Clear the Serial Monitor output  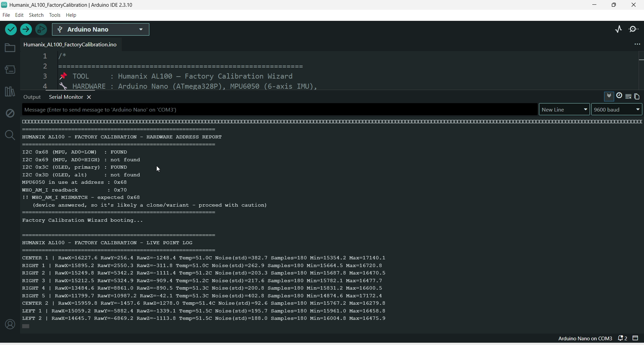pos(628,97)
